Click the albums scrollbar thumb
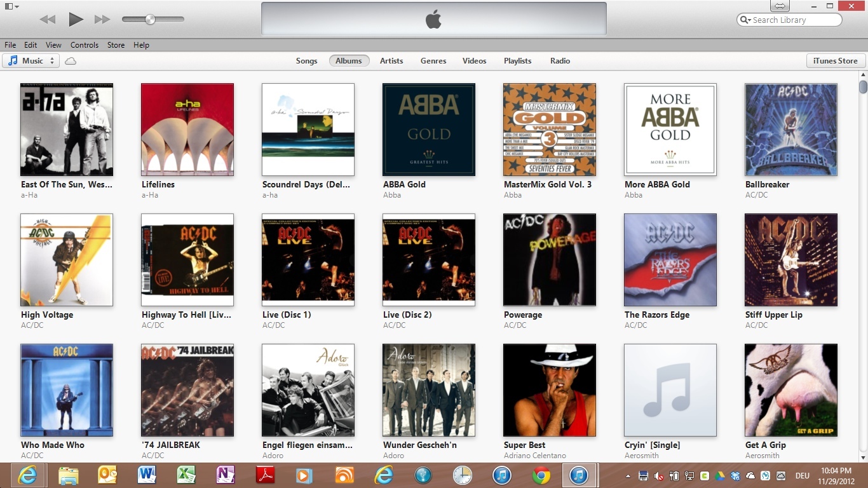The image size is (868, 488). [x=863, y=87]
